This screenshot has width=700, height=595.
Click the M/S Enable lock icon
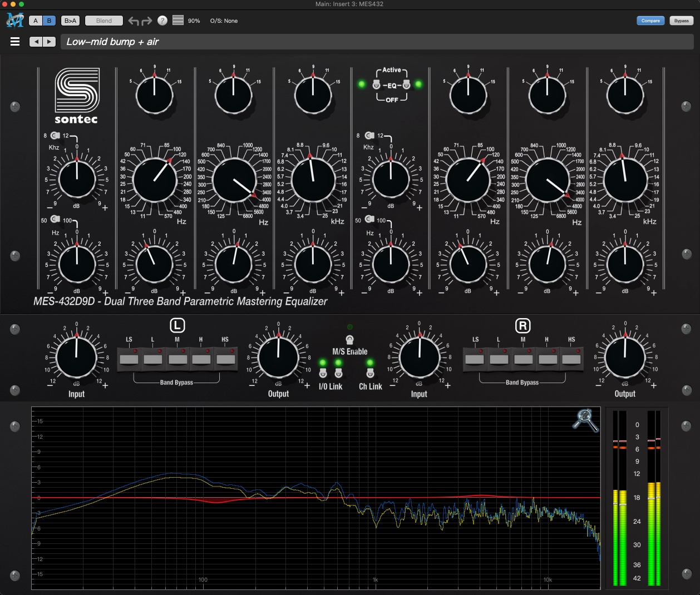point(349,340)
